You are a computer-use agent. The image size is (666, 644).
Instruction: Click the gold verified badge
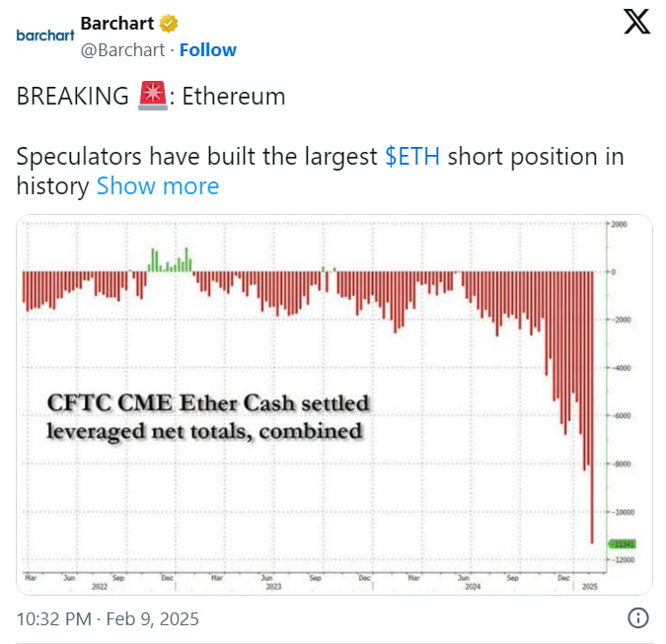pos(170,23)
